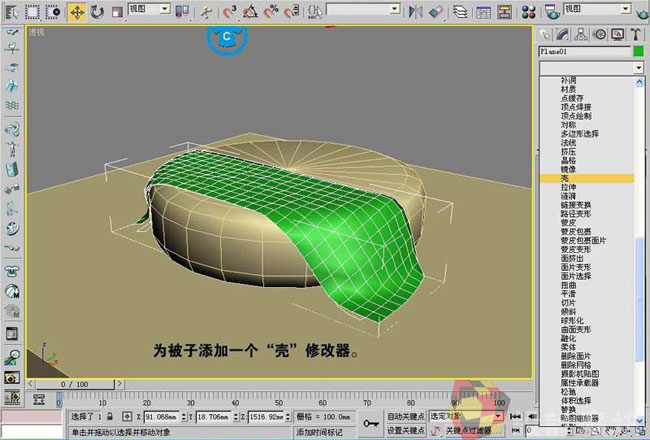Image resolution: width=650 pixels, height=440 pixels.
Task: Click the Rectangular Selection Region icon
Action: [32, 12]
